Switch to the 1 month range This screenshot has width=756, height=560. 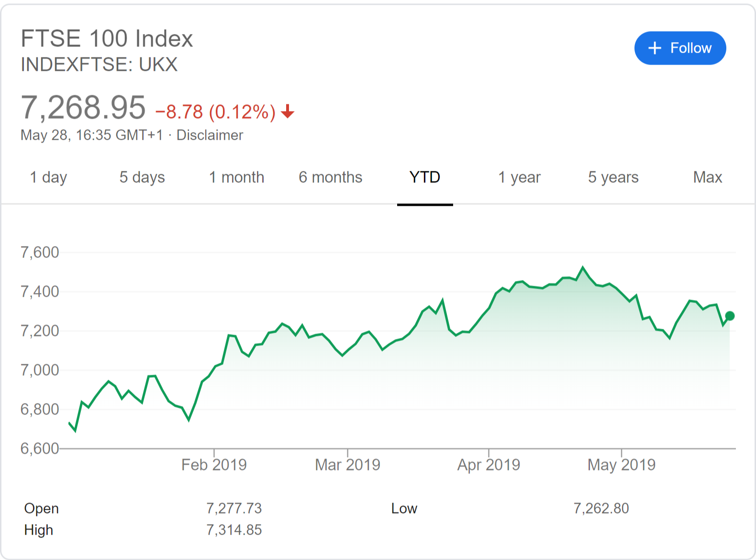point(236,178)
